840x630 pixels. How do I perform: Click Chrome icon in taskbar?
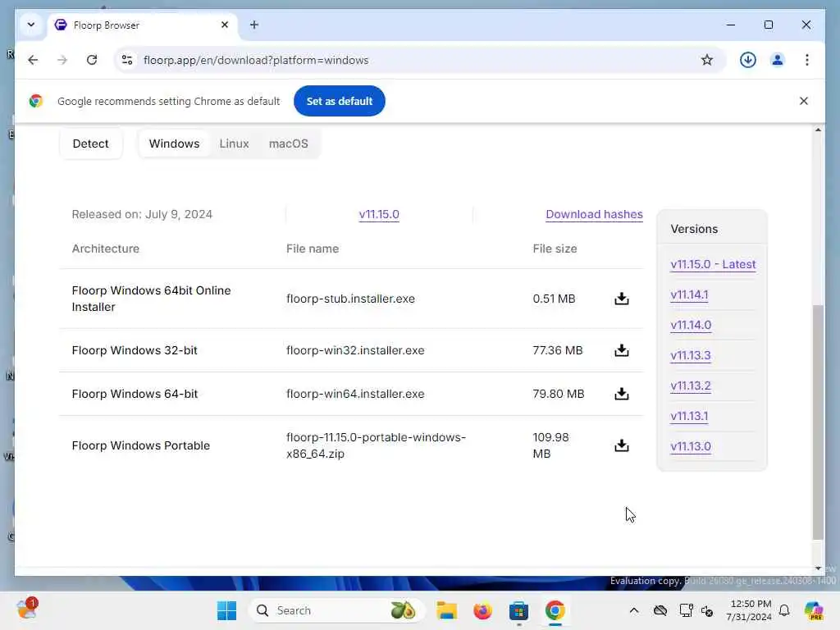pos(555,610)
